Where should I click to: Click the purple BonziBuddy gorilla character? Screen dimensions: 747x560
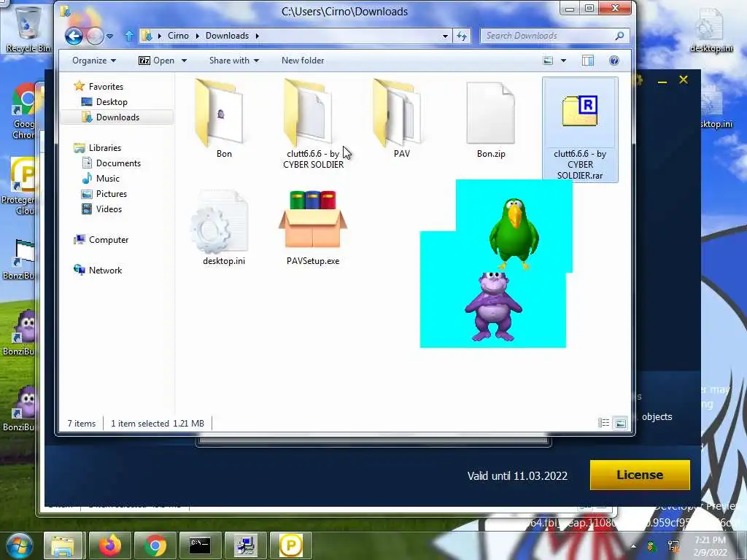493,307
